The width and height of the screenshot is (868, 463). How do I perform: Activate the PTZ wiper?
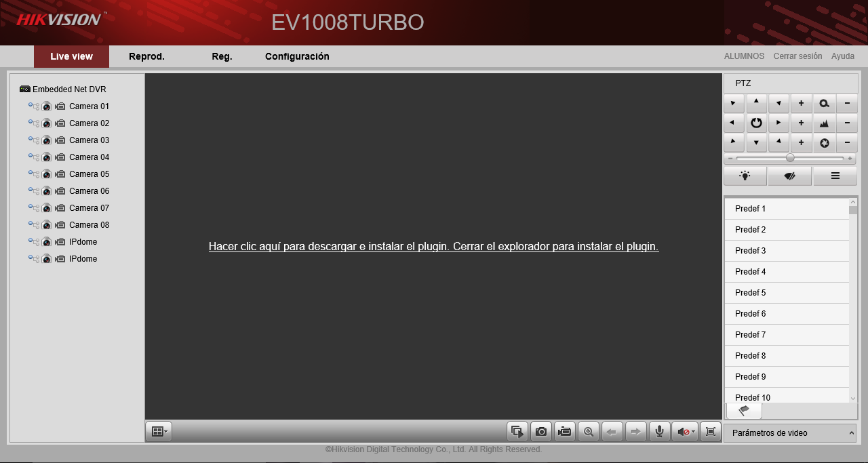[x=790, y=176]
